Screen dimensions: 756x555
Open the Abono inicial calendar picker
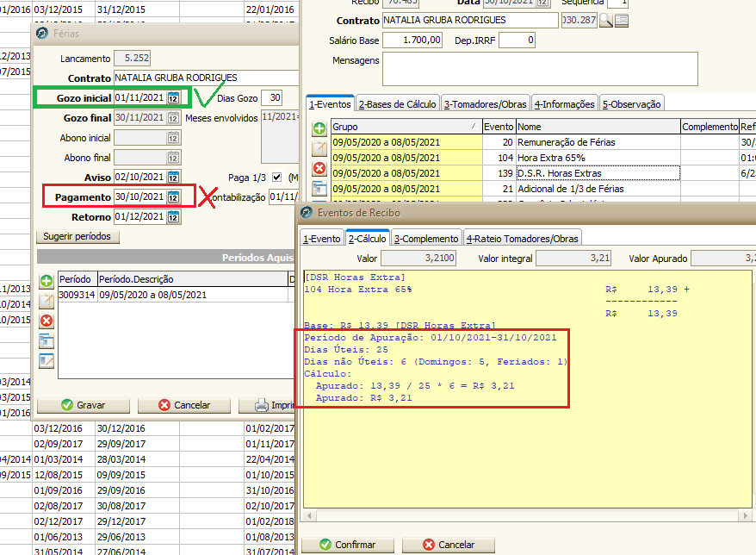point(174,138)
